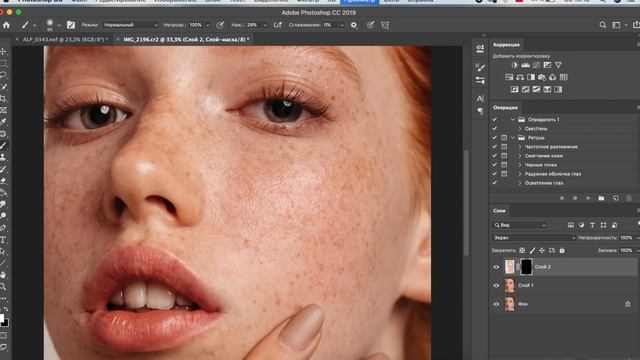Screen dimensions: 640x360
Task: Filter layers by pixel layers icon
Action: [x=571, y=225]
